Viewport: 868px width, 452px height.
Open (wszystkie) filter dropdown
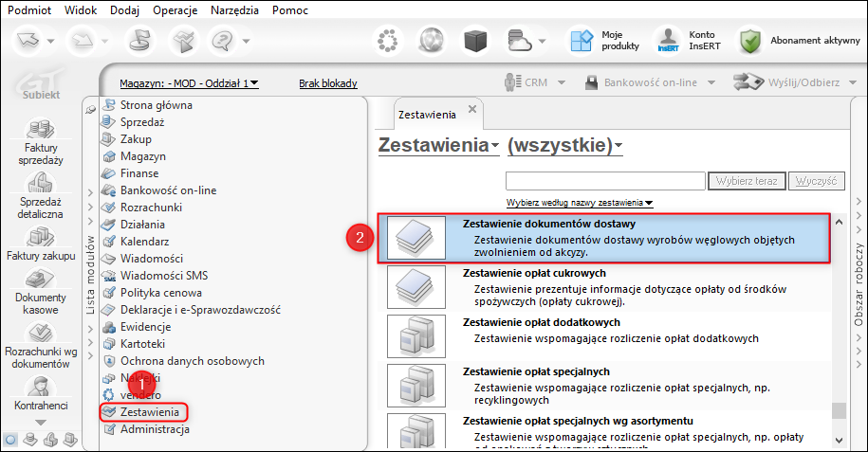click(564, 146)
